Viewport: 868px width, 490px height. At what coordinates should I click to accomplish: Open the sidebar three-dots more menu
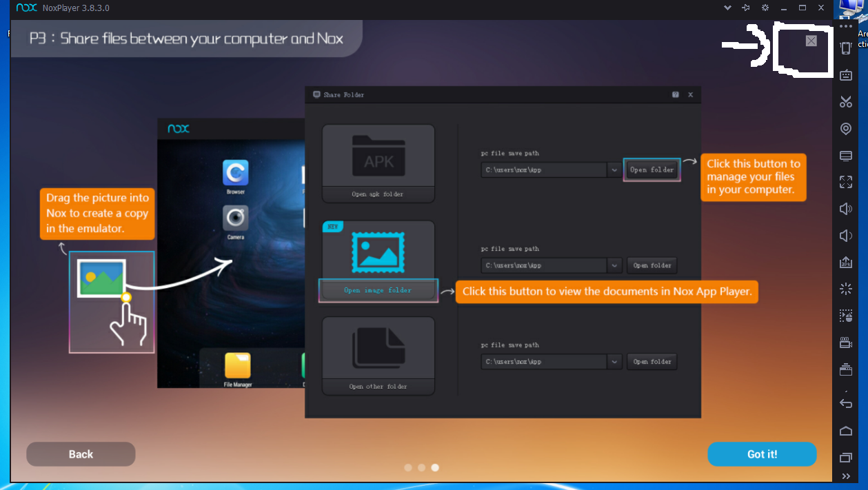coord(846,26)
